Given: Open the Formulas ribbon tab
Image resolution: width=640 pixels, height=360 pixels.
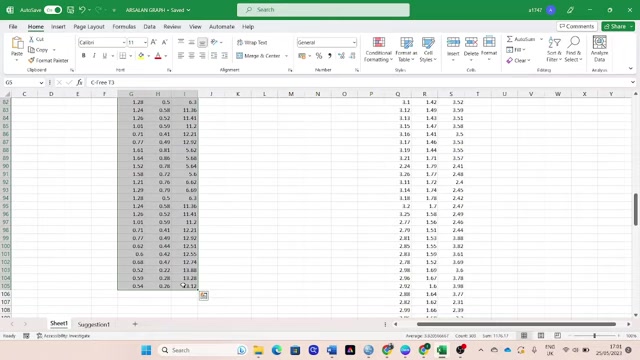Looking at the screenshot, I should point(124,27).
